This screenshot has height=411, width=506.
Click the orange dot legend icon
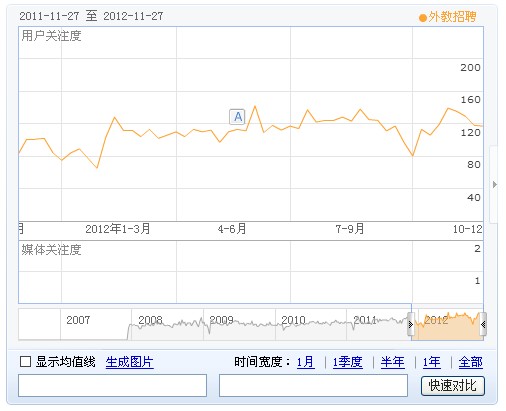[423, 18]
